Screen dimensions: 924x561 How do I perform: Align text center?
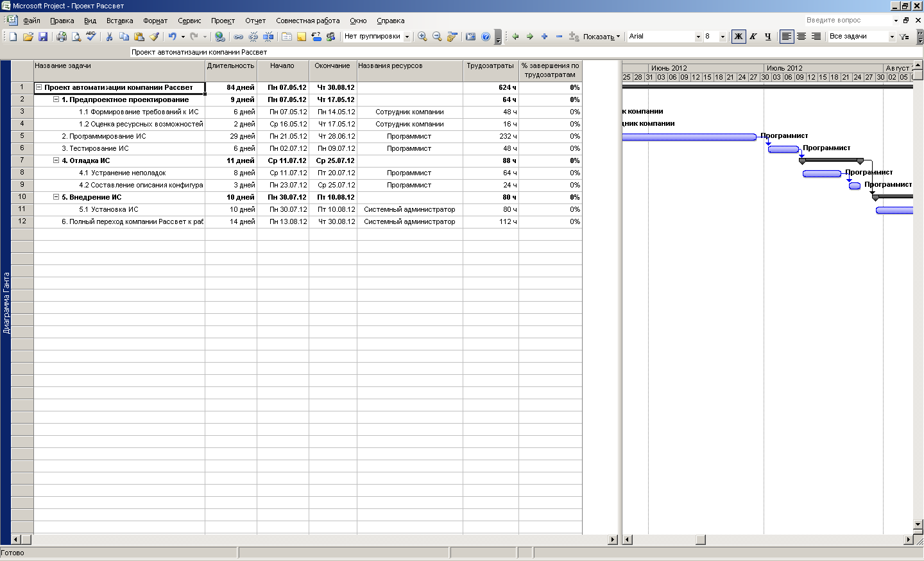coord(801,37)
